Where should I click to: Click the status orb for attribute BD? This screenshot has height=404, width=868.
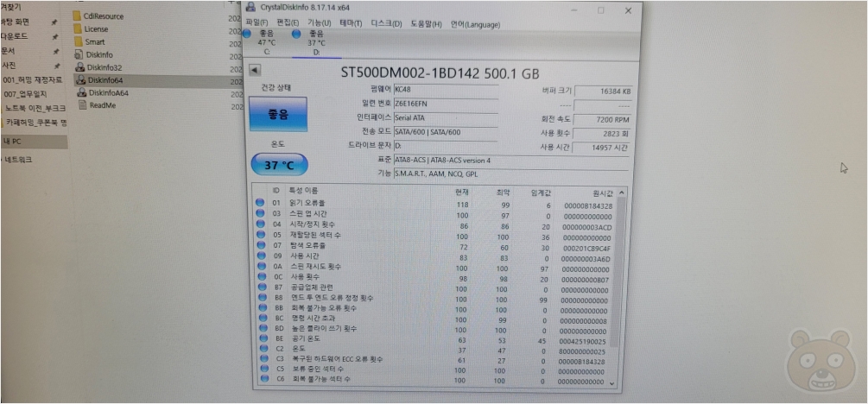(x=262, y=328)
